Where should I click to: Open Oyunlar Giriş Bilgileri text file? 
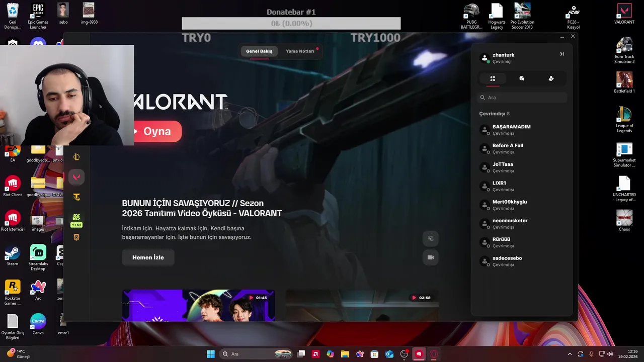click(x=13, y=327)
